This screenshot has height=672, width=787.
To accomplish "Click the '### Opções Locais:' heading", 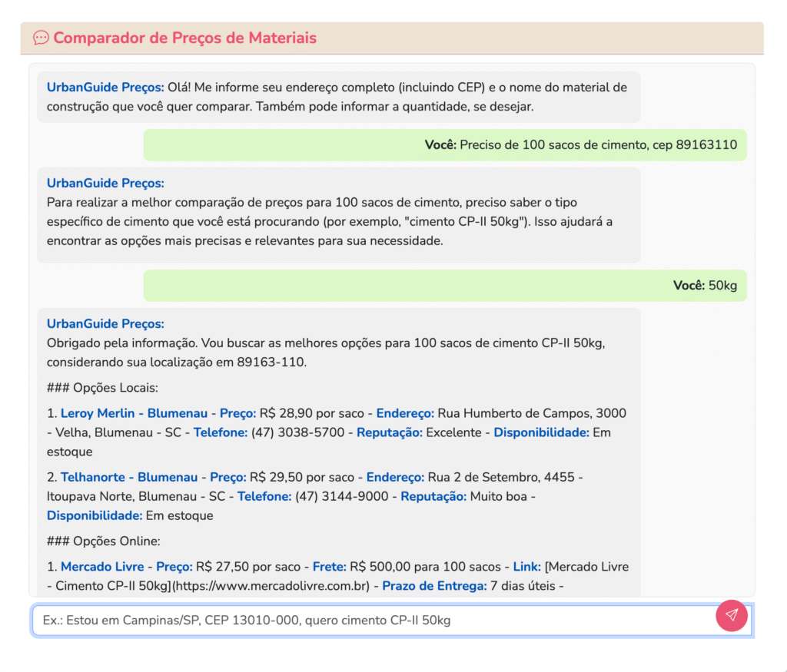I will click(x=102, y=388).
